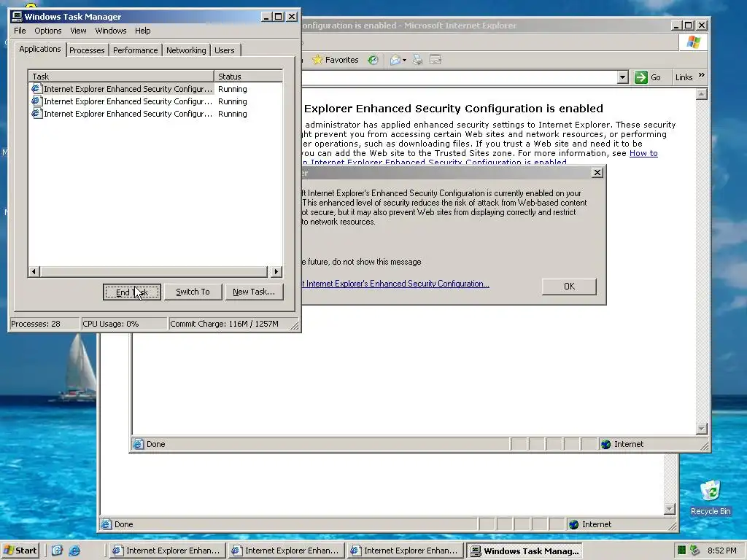Viewport: 747px width, 560px height.
Task: Click 'Processes: 28' in status bar
Action: pos(36,324)
